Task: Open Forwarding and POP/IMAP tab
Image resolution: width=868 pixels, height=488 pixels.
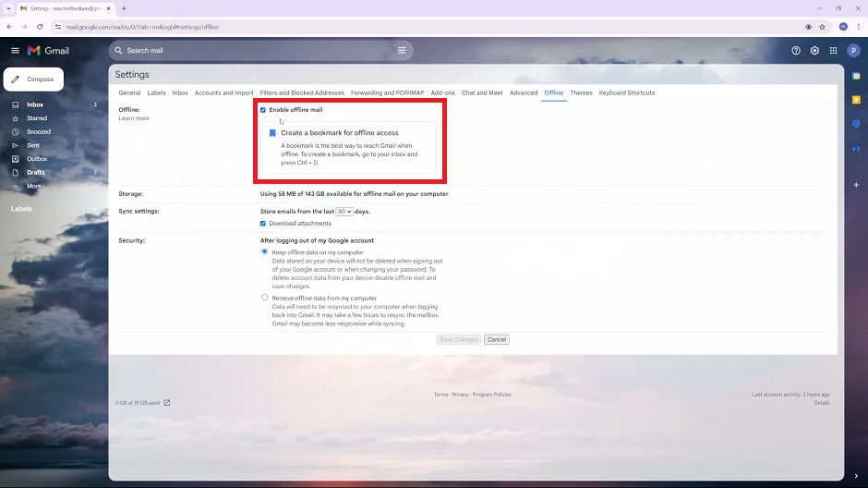Action: [387, 93]
